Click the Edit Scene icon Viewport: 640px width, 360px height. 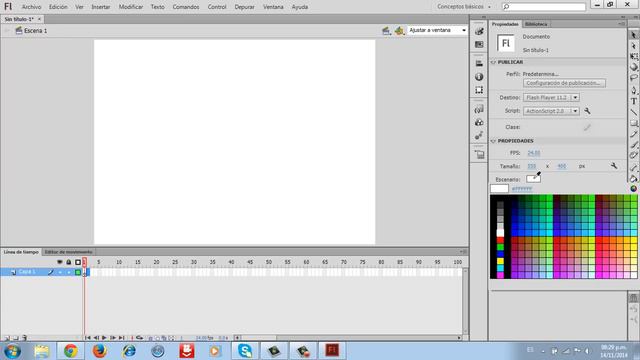(386, 31)
